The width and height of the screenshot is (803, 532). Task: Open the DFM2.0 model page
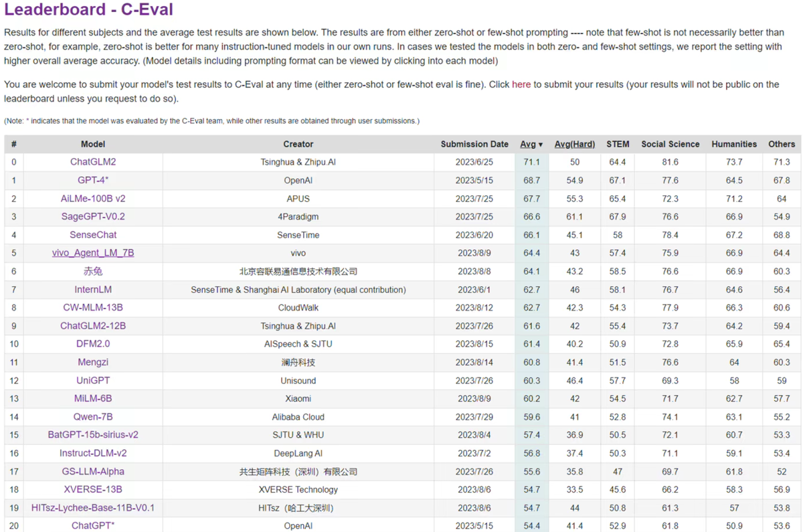coord(93,344)
